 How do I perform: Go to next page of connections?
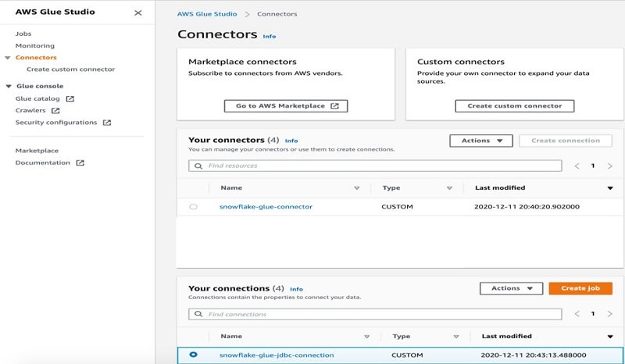(610, 314)
